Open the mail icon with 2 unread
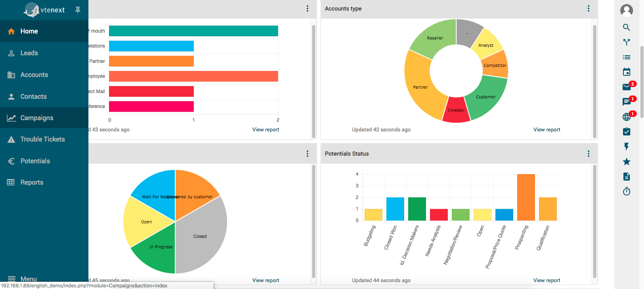Screen dimensions: 644x289 pos(626,87)
